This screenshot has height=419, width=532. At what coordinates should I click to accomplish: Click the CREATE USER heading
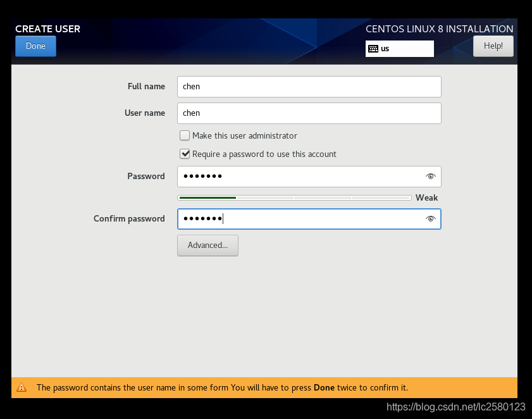[48, 29]
